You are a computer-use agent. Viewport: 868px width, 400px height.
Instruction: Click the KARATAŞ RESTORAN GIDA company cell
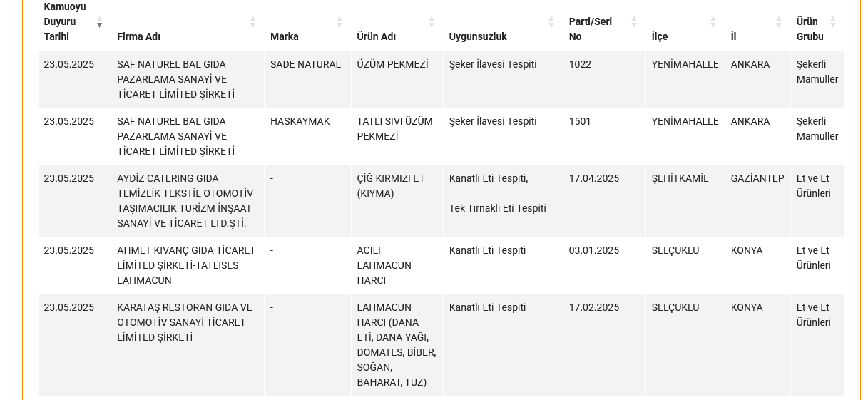pyautogui.click(x=185, y=322)
